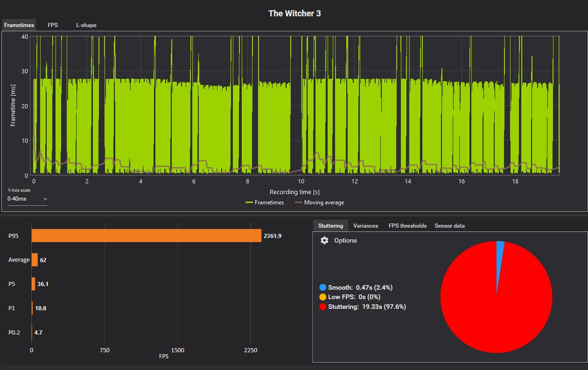
Task: Select the L-shape tab
Action: click(86, 25)
